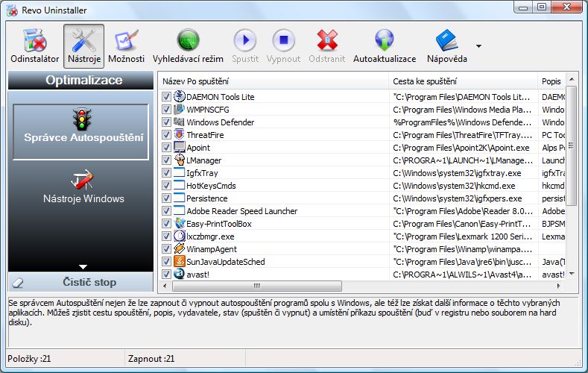Click the WMPNSCFG entry icon
588x373 pixels.
click(180, 109)
